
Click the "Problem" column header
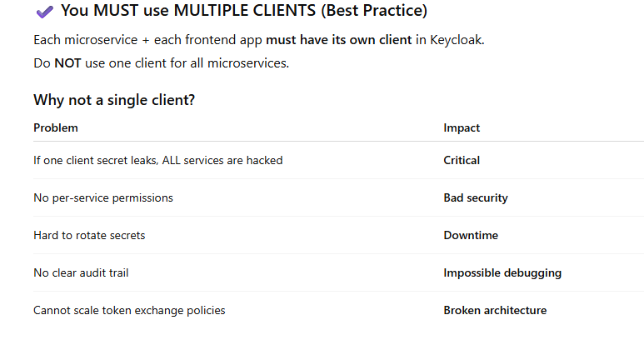[x=56, y=127]
